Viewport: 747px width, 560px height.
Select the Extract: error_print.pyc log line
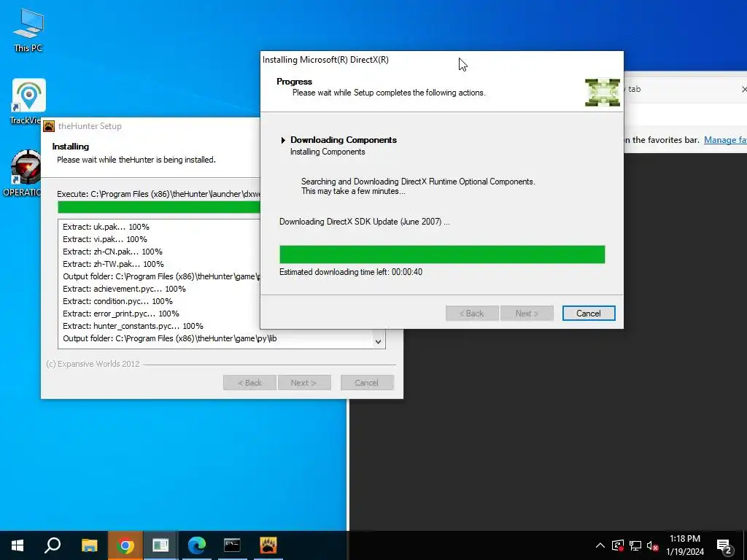[121, 314]
